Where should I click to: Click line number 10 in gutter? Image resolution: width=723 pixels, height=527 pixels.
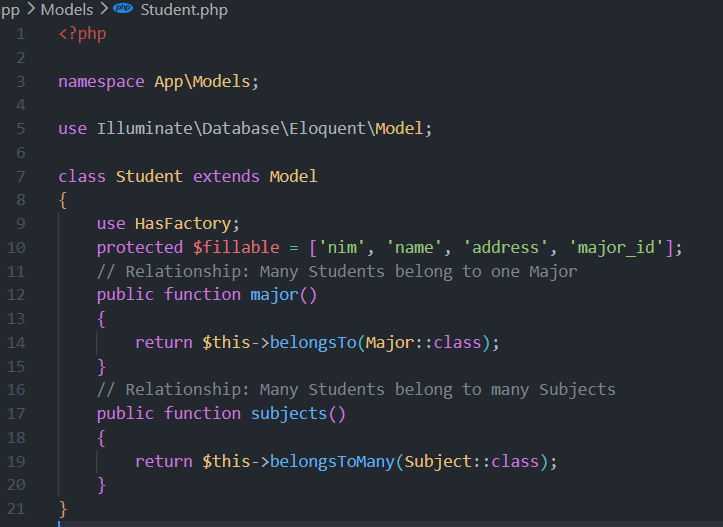(16, 248)
